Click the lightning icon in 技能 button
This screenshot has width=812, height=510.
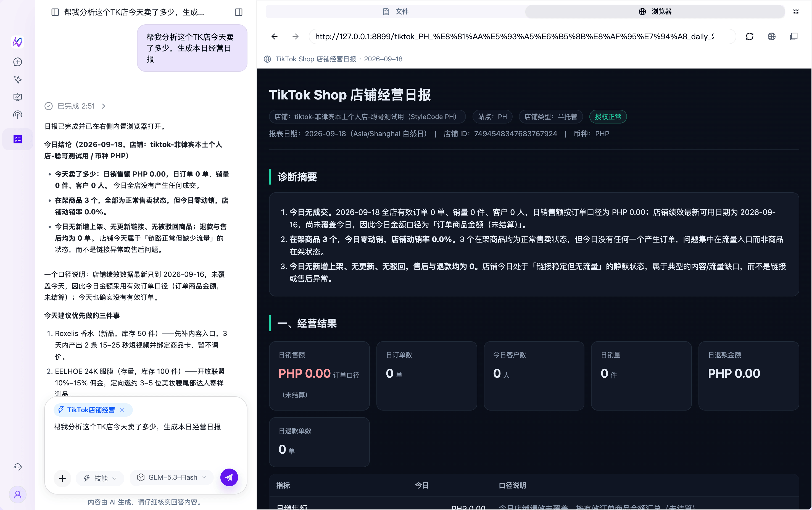point(87,478)
